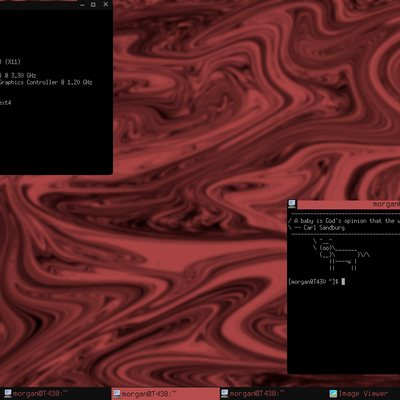Activate the first morgan@T430 taskbar entry
The height and width of the screenshot is (400, 400).
pos(55,394)
